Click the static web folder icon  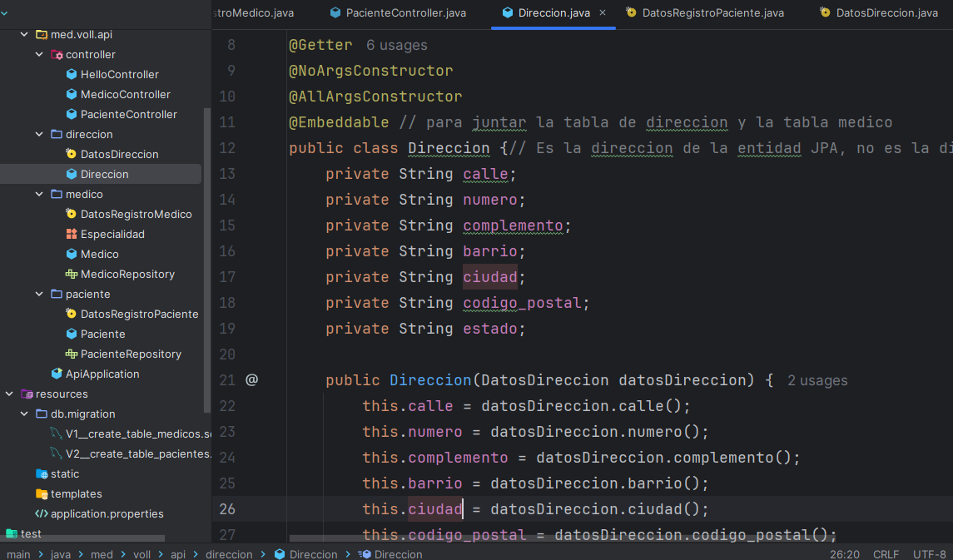42,473
